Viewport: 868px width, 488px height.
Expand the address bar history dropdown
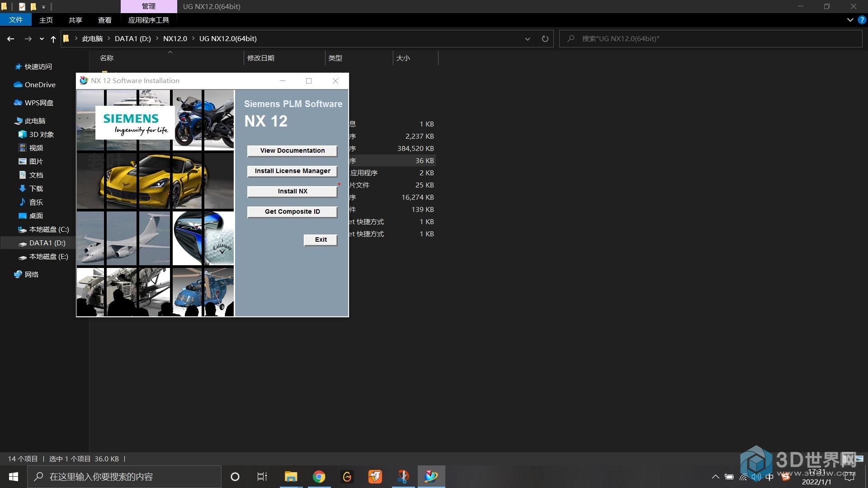pos(527,39)
